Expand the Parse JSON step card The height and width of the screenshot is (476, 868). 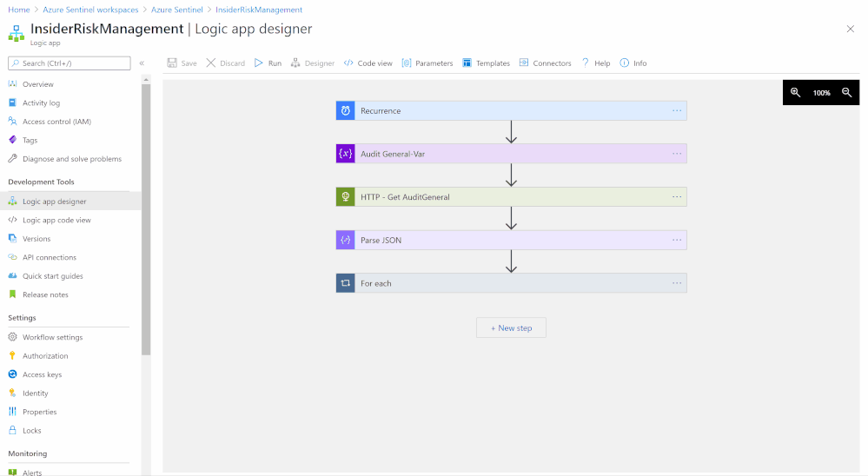point(512,241)
